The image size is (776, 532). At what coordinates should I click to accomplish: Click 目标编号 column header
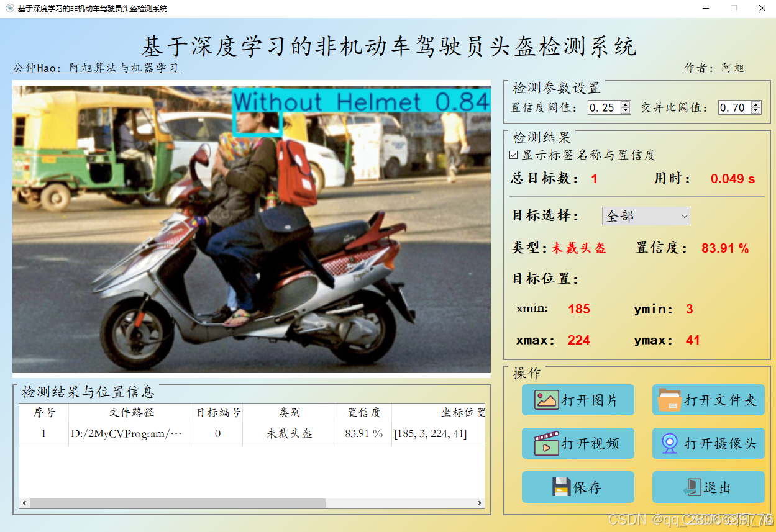[x=218, y=412]
